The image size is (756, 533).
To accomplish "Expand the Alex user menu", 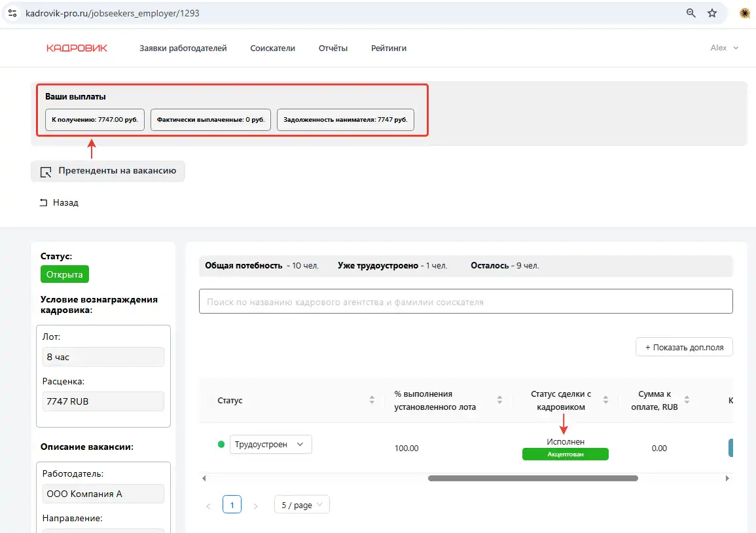I will [x=724, y=48].
